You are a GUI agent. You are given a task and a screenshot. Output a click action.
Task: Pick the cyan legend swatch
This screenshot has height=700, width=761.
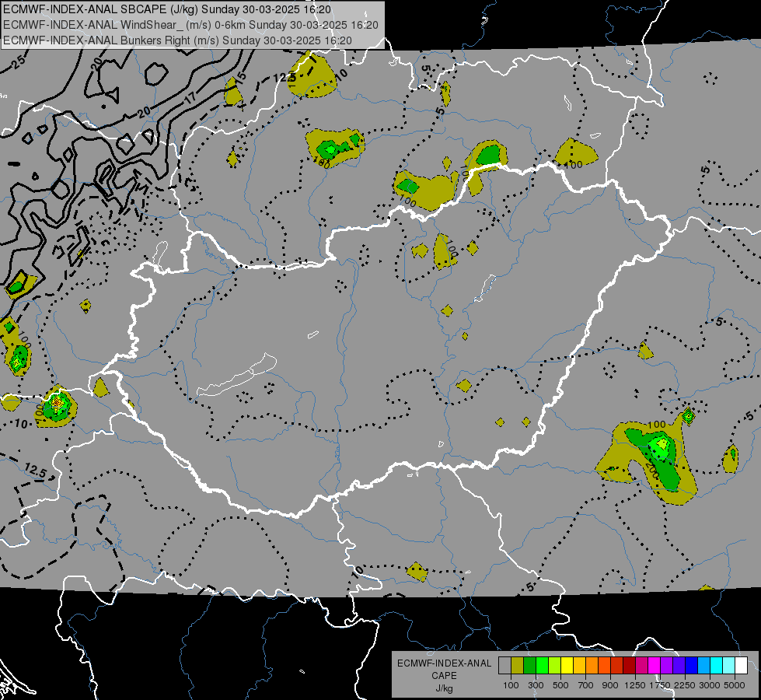pos(717,665)
